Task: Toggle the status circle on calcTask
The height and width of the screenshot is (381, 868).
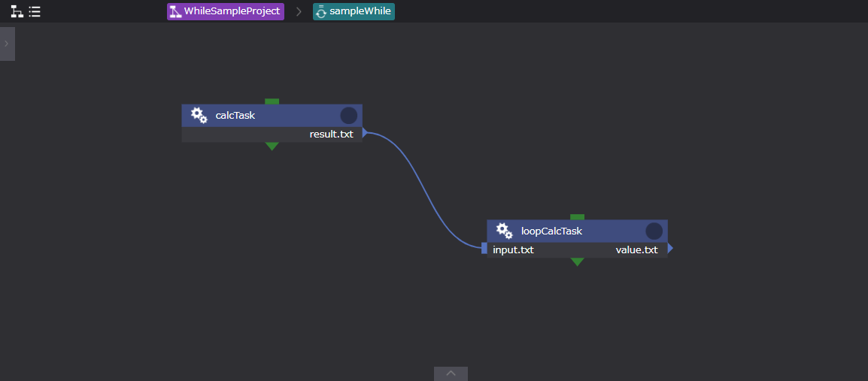Action: (348, 115)
